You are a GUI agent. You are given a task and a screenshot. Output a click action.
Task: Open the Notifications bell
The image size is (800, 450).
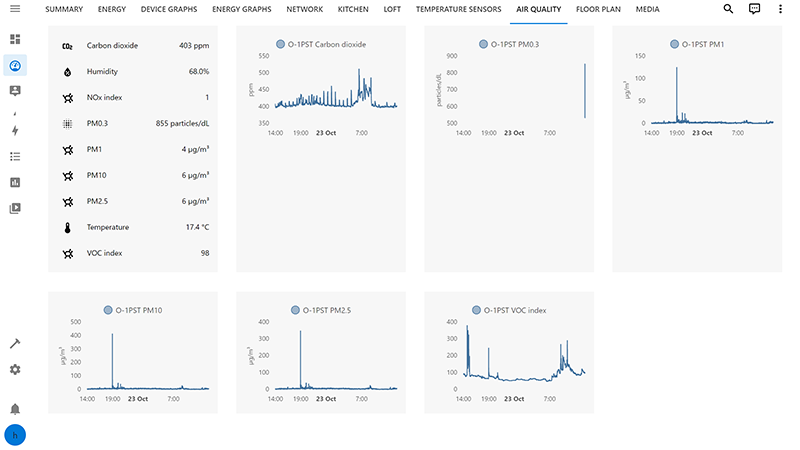pos(15,409)
